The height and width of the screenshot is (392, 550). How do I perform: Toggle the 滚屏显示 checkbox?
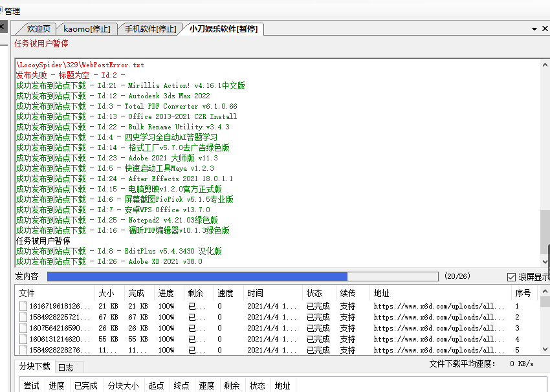coord(511,277)
